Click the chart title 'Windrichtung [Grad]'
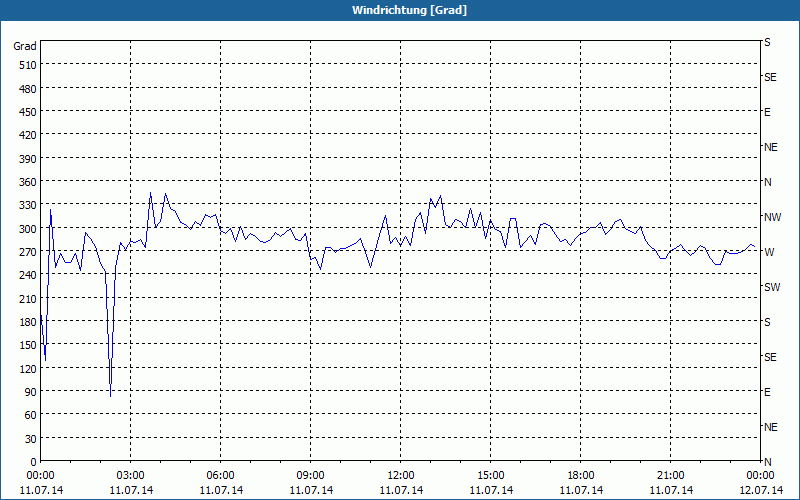 [409, 10]
